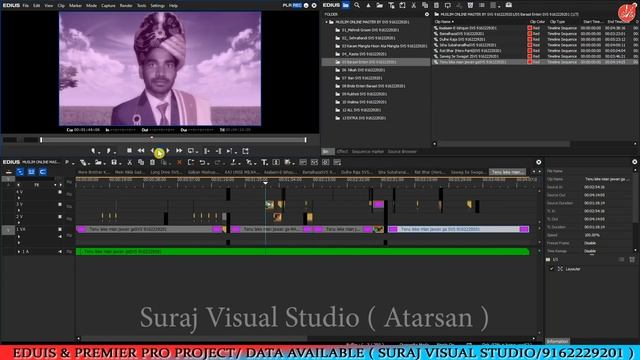The image size is (640, 360).
Task: Toggle audio mute on the 1 A track
Action: pos(60,252)
